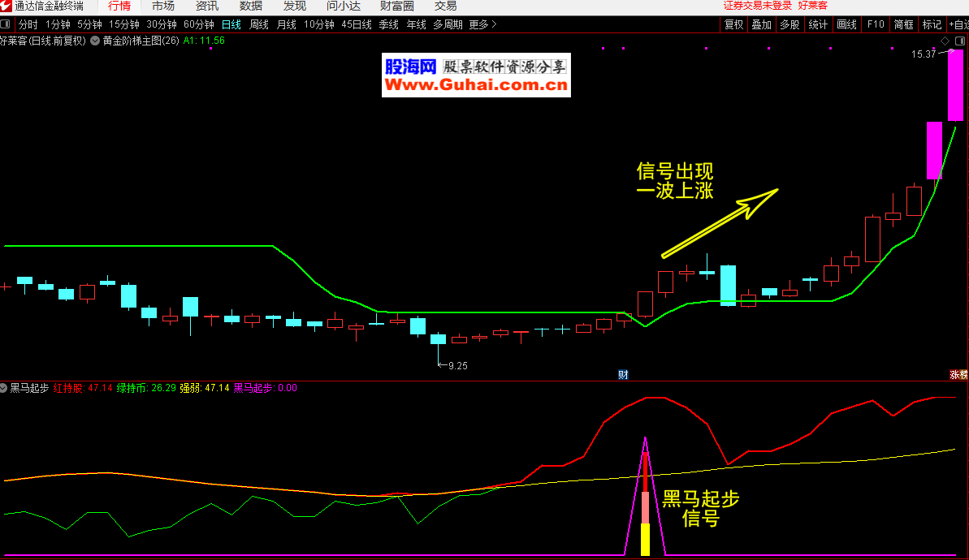Viewport: 969px width, 560px height.
Task: Switch chart to 周线 period
Action: (x=259, y=24)
